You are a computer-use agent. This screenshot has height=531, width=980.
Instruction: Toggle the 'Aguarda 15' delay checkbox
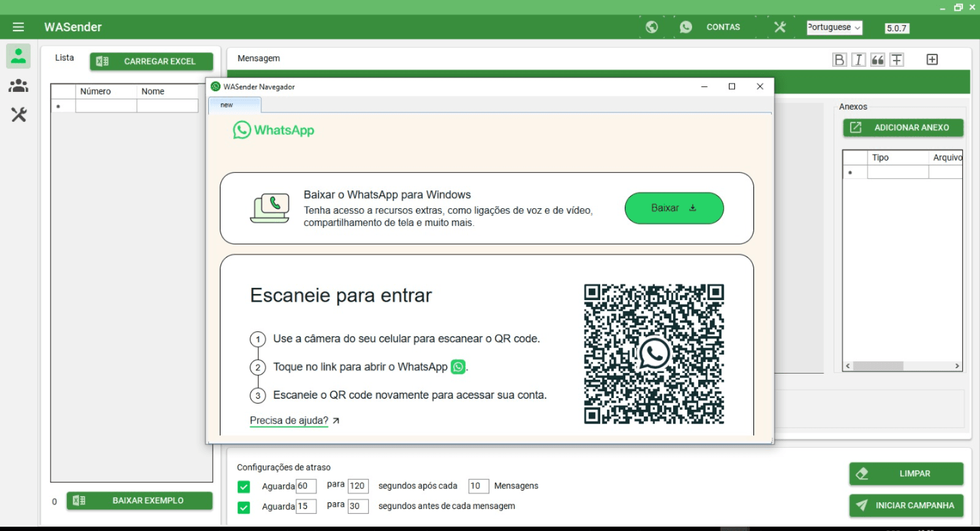244,507
